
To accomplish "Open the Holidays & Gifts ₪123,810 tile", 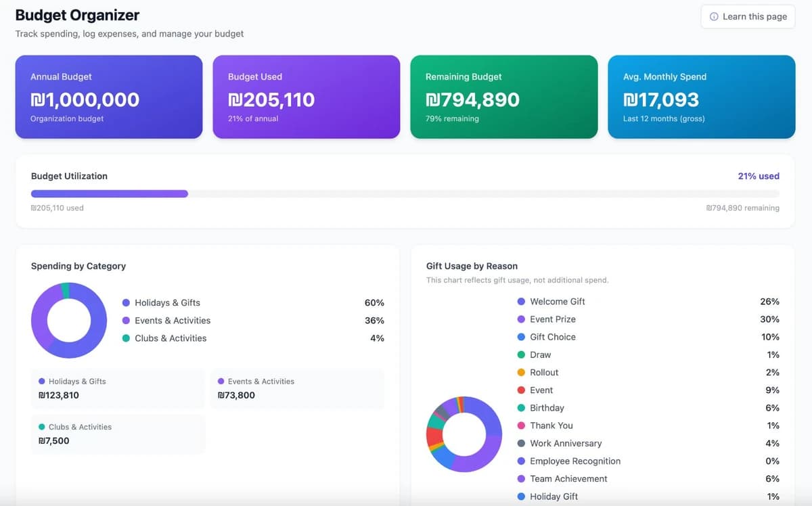I will 118,388.
